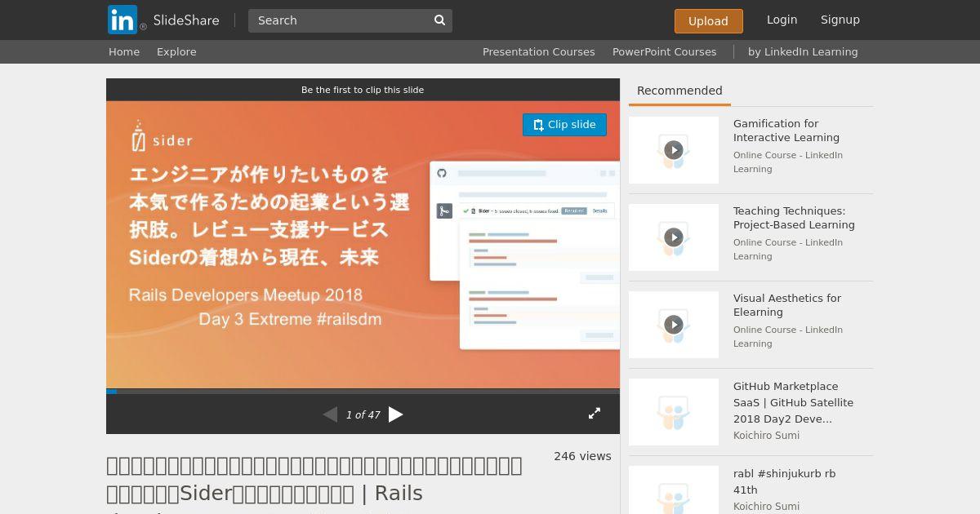Click the LinkedIn SlideShare logo
The image size is (980, 514).
coord(163,20)
